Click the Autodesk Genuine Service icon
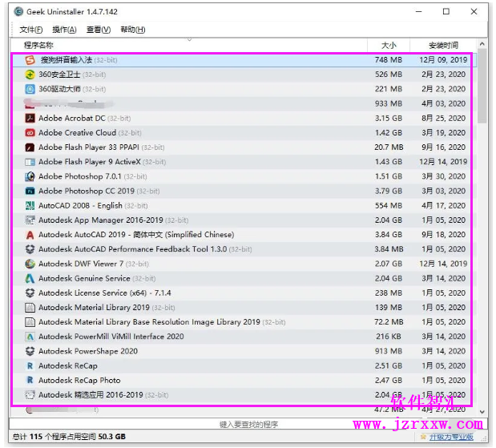The image size is (496, 448). 30,278
